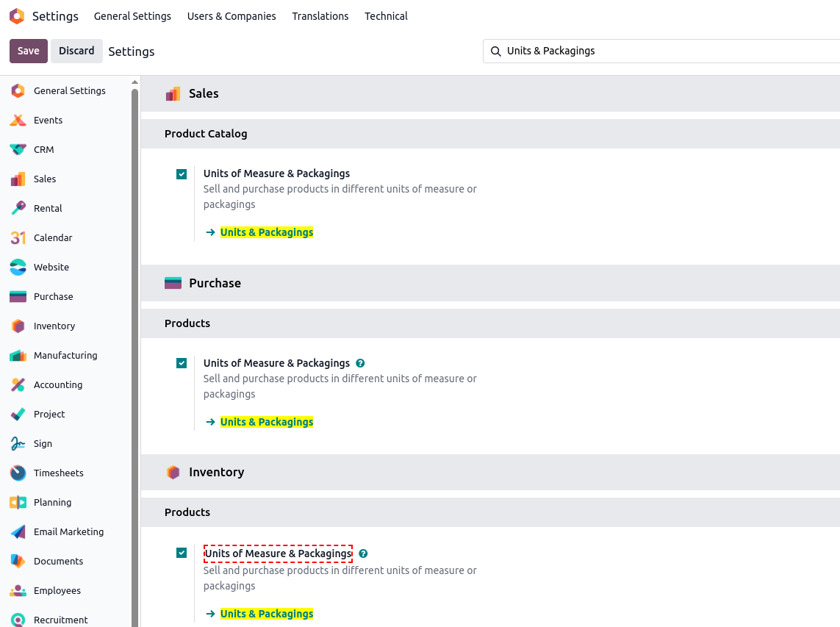
Task: Click Units of Measure & Packagings label under Inventory
Action: click(x=278, y=553)
